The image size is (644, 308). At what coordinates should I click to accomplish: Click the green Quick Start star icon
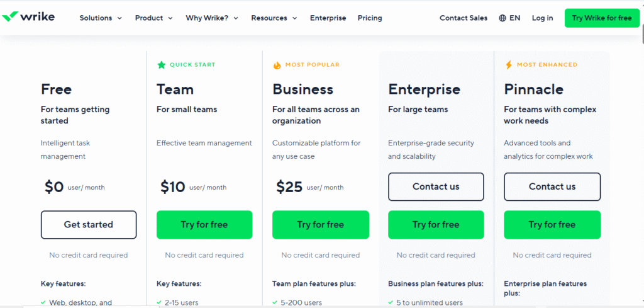[161, 65]
